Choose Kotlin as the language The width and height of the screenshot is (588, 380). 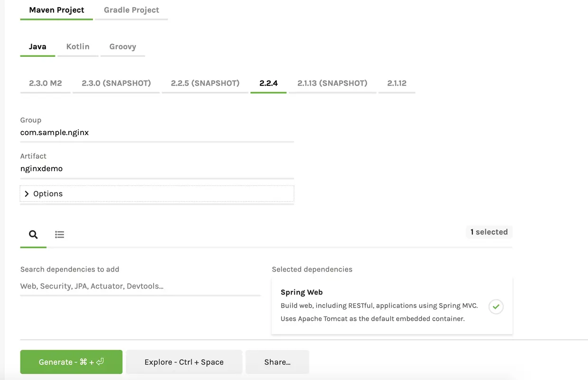(78, 46)
